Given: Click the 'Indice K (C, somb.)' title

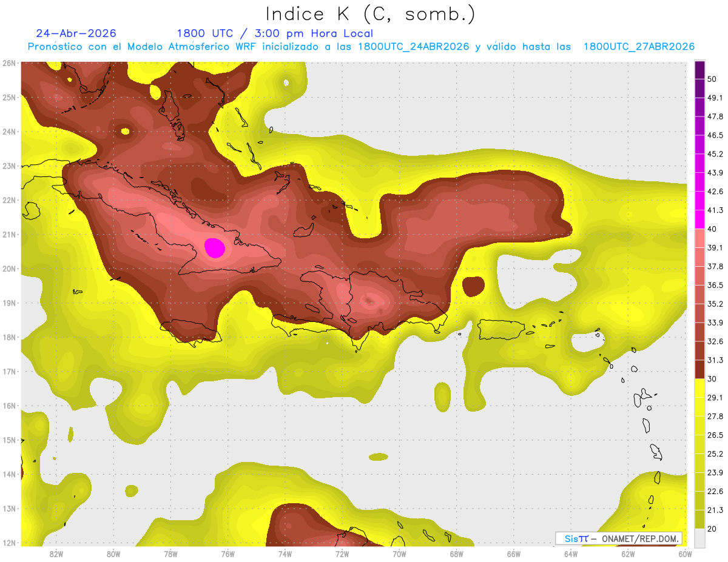Looking at the screenshot, I should coord(370,13).
